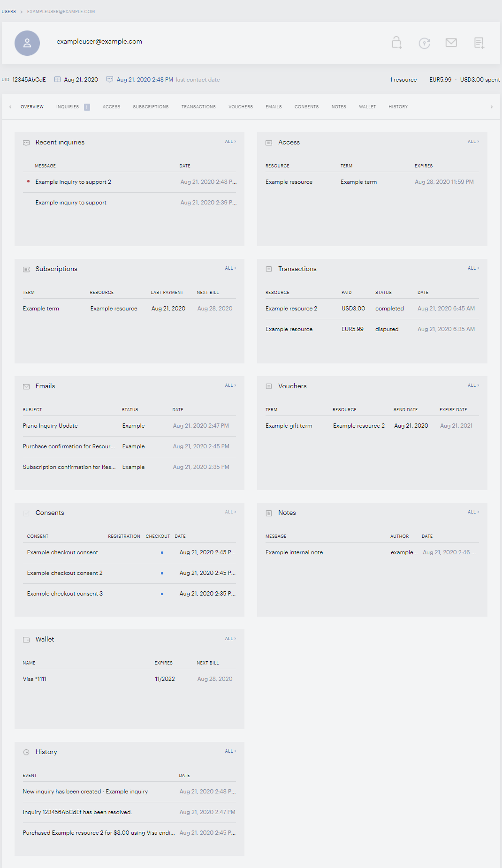This screenshot has height=868, width=502.
Task: Click the Consents panel icon
Action: pyautogui.click(x=26, y=513)
